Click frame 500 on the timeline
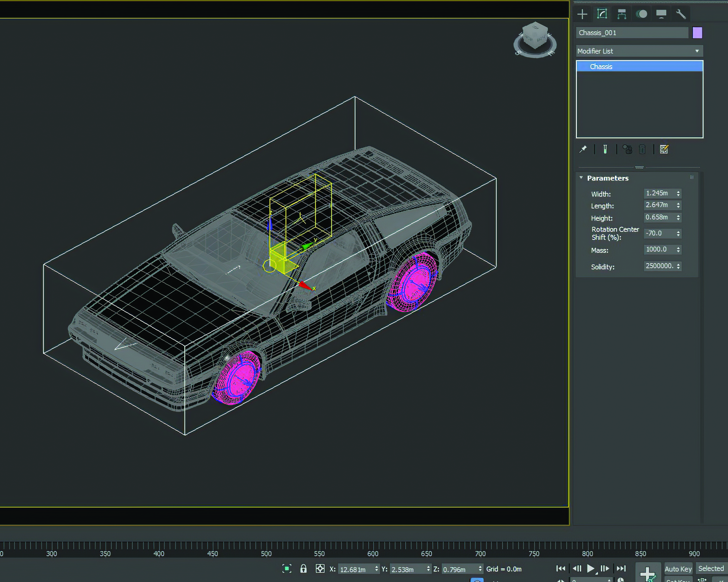This screenshot has height=582, width=728. 266,553
